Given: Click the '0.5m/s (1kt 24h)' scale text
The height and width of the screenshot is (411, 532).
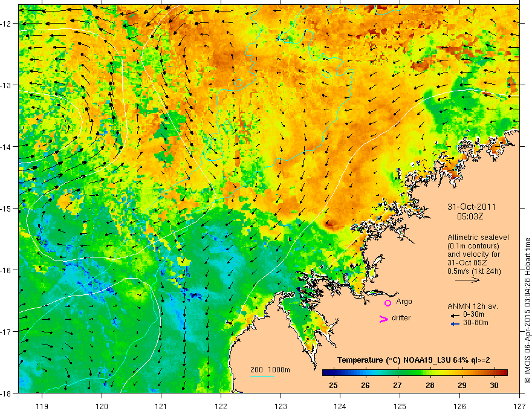Looking at the screenshot, I should point(474,271).
